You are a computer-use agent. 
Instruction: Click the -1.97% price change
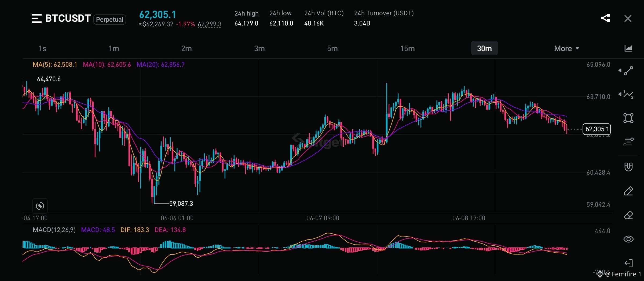pos(185,24)
